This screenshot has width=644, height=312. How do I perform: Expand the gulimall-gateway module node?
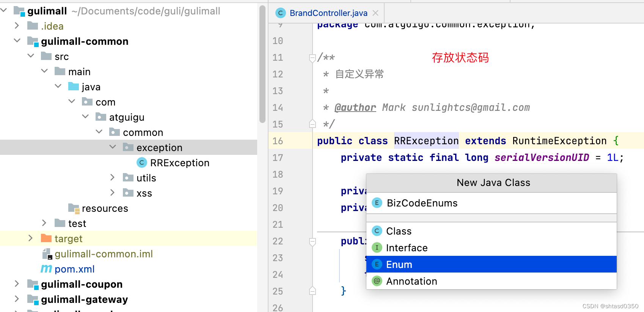click(17, 299)
